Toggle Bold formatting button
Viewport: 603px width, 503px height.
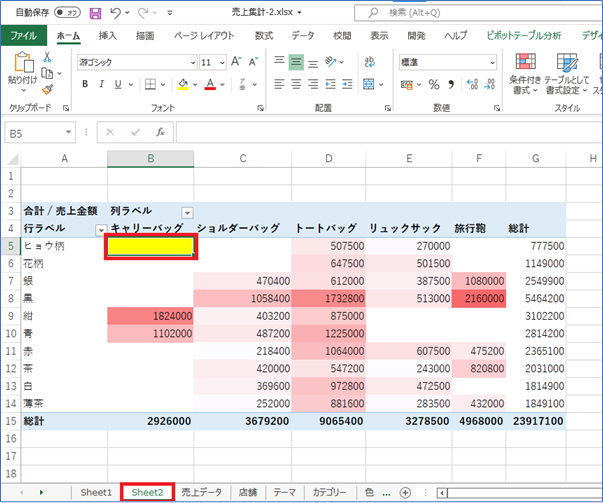pos(86,84)
